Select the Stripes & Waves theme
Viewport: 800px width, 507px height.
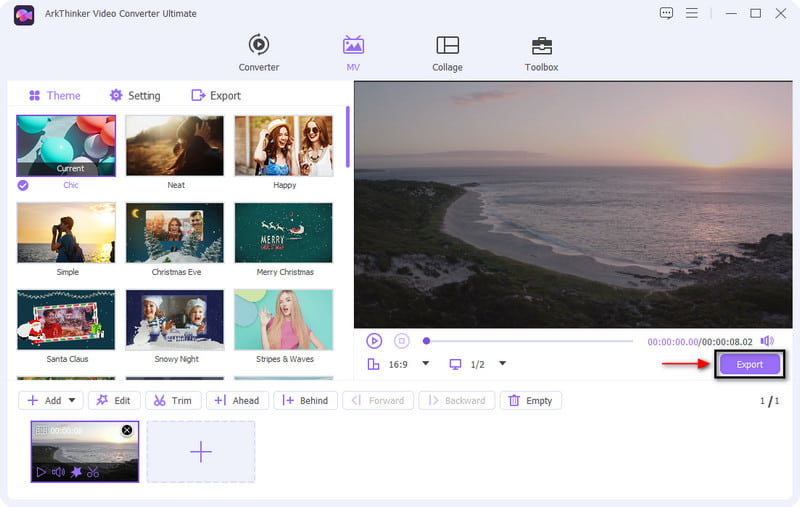pos(284,320)
